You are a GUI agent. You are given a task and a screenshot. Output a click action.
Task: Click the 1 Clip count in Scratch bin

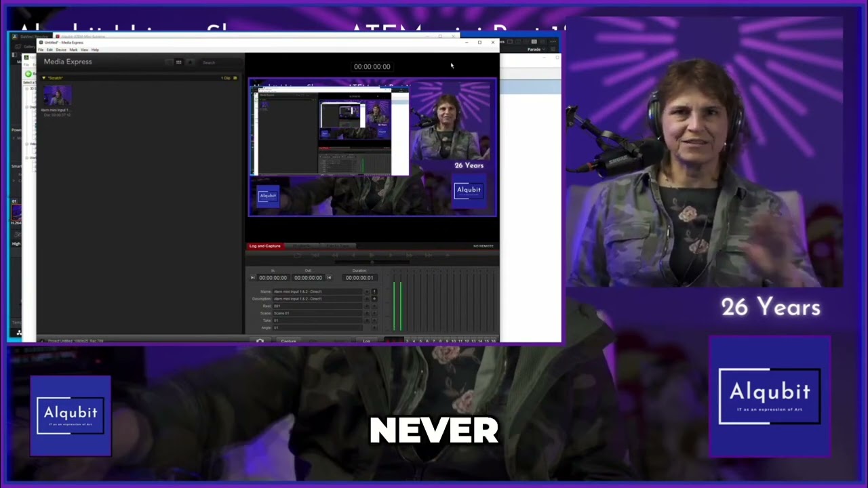click(x=226, y=78)
